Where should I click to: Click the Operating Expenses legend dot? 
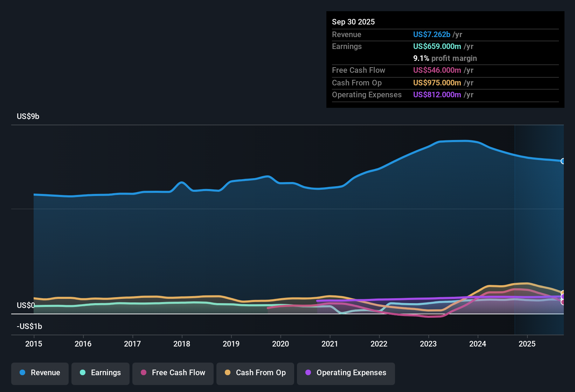point(308,373)
